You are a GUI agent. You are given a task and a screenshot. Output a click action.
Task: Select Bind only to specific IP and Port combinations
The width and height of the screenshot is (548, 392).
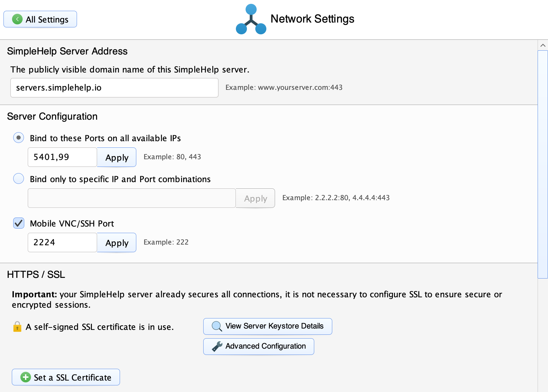pos(19,179)
